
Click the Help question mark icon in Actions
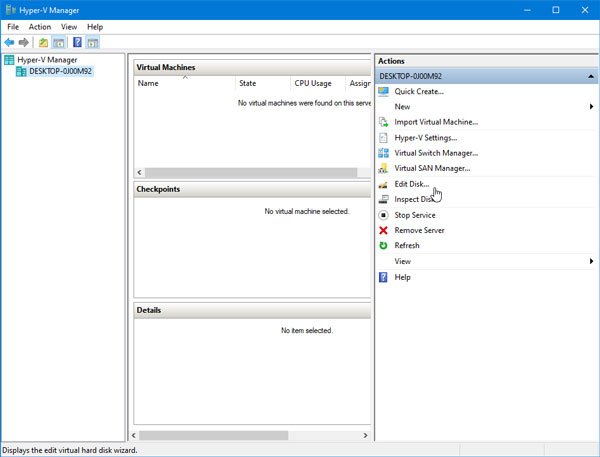coord(383,277)
